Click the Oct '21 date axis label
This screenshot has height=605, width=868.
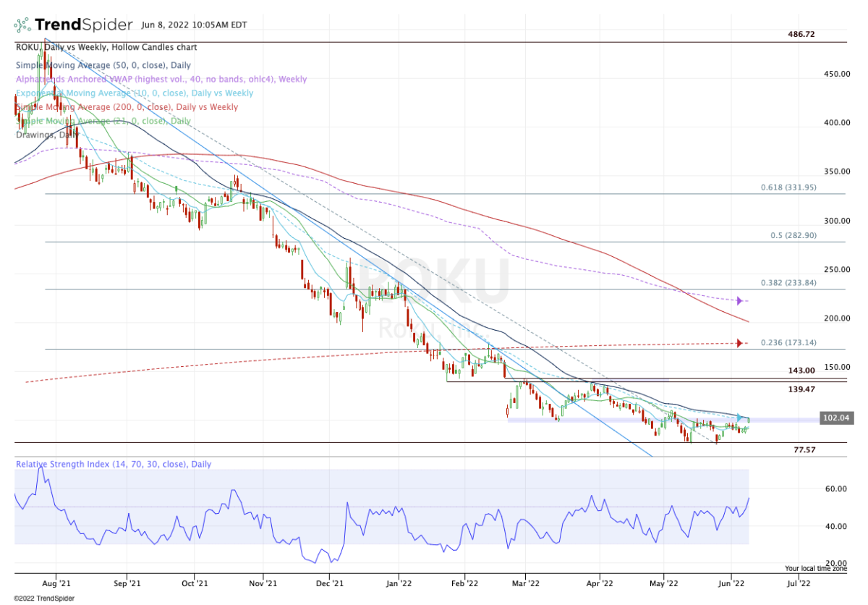(195, 582)
